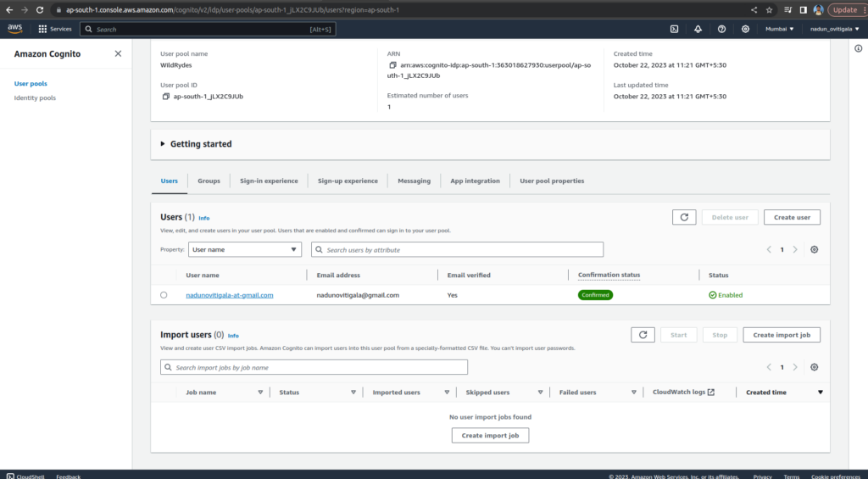Open the Info link beside Import users
Viewport: 868px width, 479px height.
tap(233, 336)
